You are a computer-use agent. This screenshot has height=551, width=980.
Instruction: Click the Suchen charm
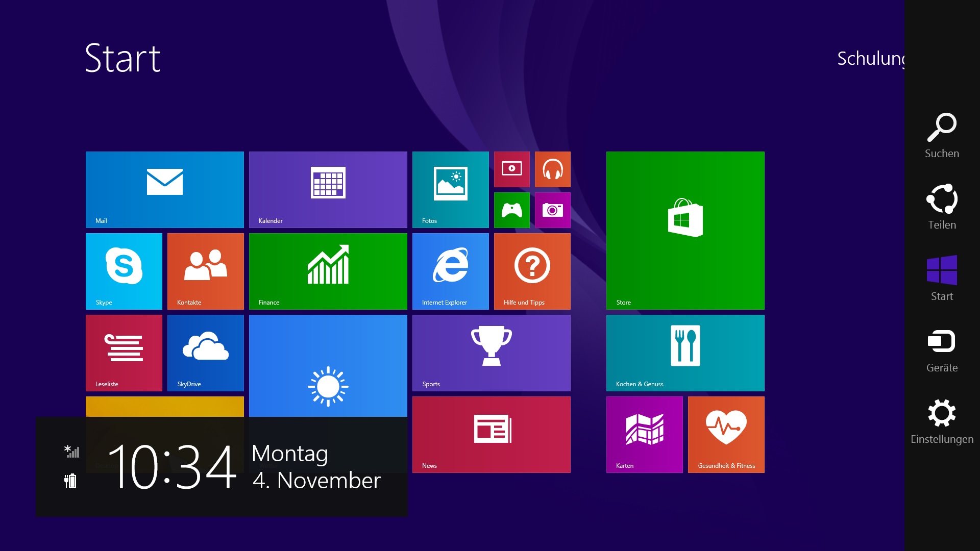(x=942, y=136)
